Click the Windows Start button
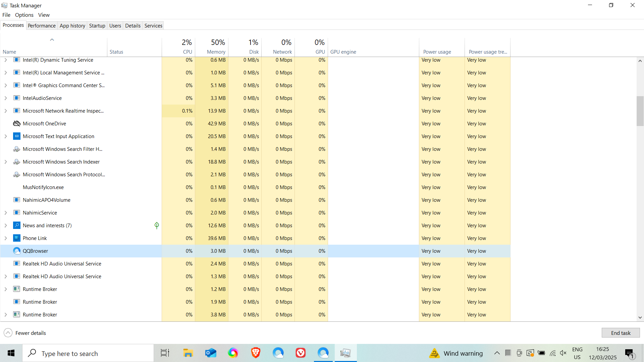Image resolution: width=644 pixels, height=362 pixels. pyautogui.click(x=11, y=353)
